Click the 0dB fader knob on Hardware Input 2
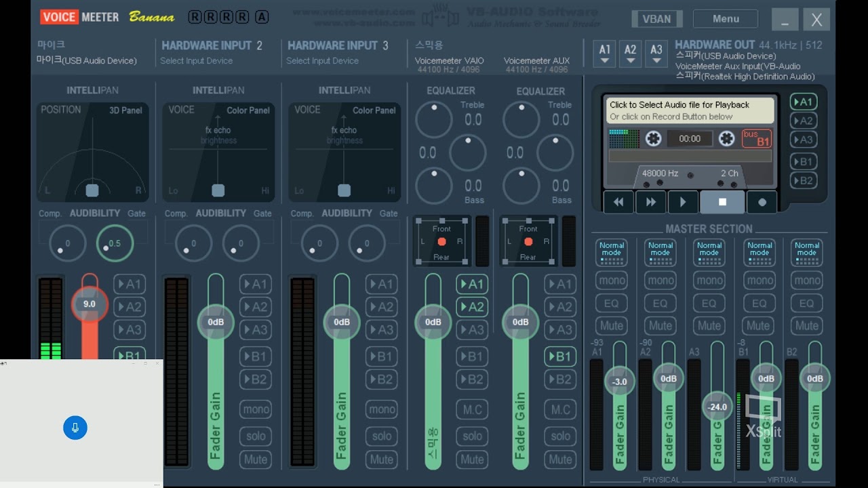This screenshot has height=488, width=868. 216,322
